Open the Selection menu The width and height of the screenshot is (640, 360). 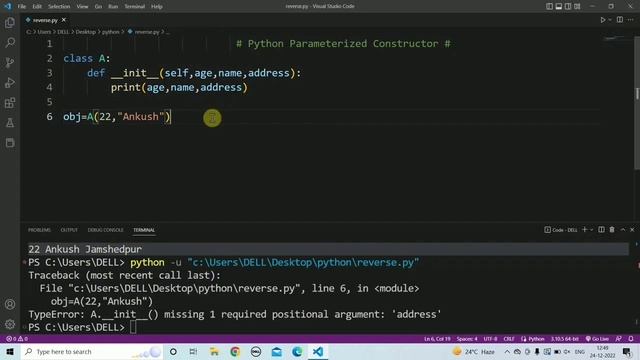(59, 7)
